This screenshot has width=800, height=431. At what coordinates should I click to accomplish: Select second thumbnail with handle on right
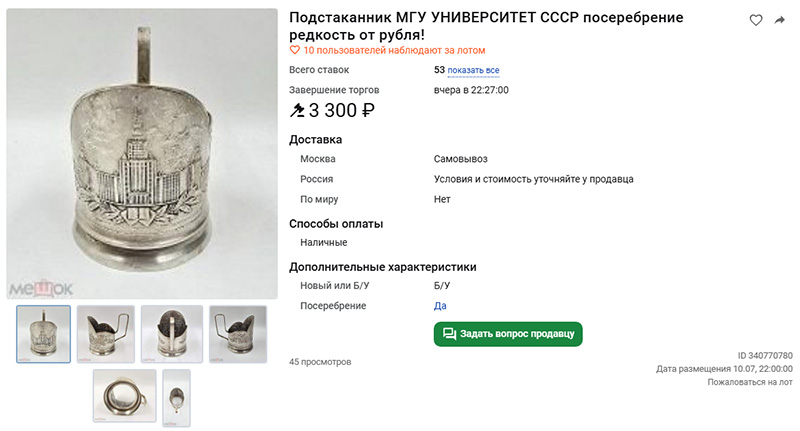tap(106, 334)
